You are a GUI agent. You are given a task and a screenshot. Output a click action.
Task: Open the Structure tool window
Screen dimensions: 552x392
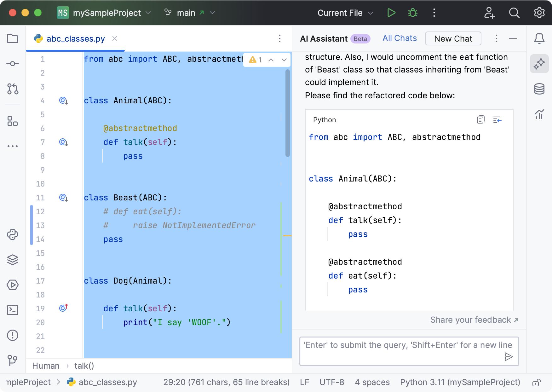point(13,121)
